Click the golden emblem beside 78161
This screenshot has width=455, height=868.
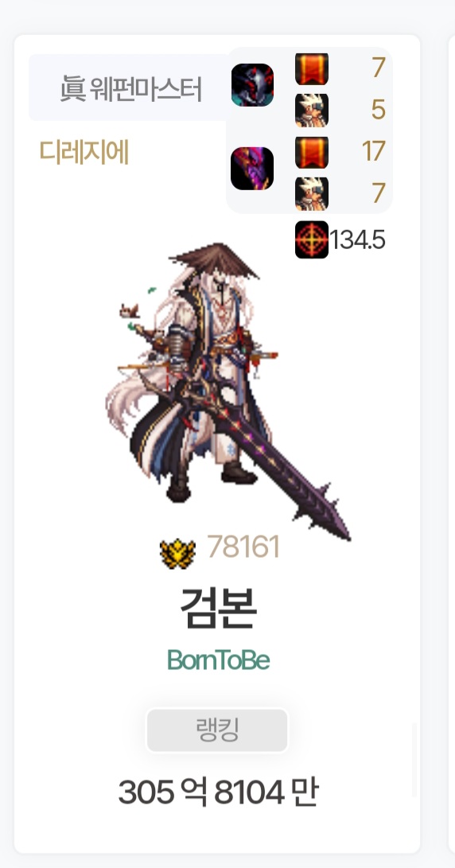177,553
